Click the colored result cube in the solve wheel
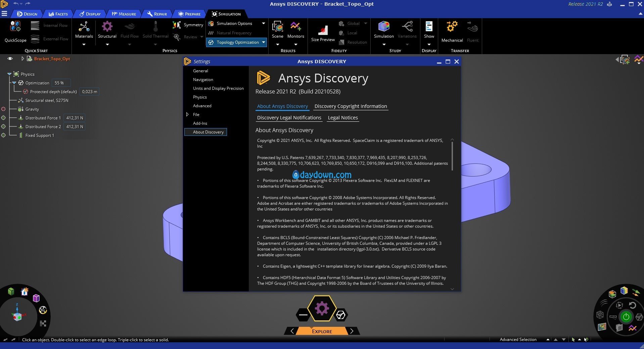644x349 pixels. point(624,290)
